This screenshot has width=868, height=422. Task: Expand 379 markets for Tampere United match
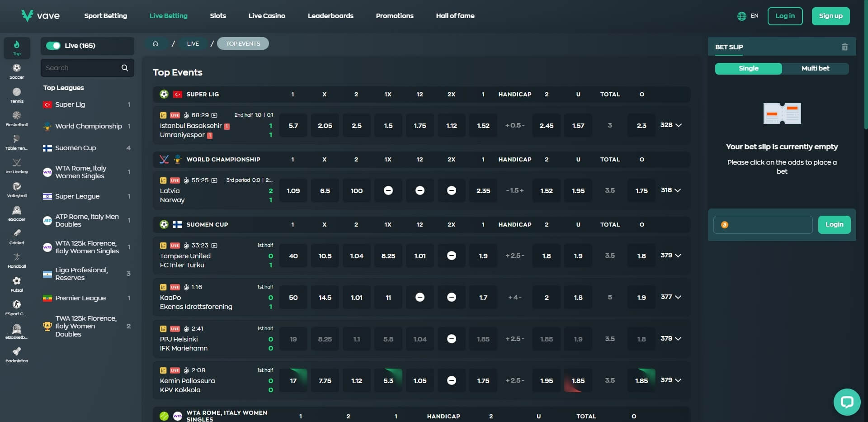click(x=670, y=255)
